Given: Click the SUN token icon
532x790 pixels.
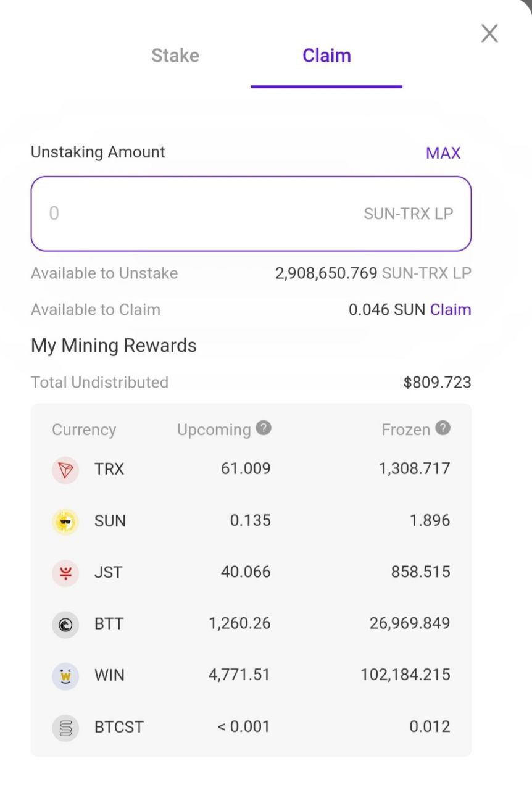Looking at the screenshot, I should (x=65, y=522).
